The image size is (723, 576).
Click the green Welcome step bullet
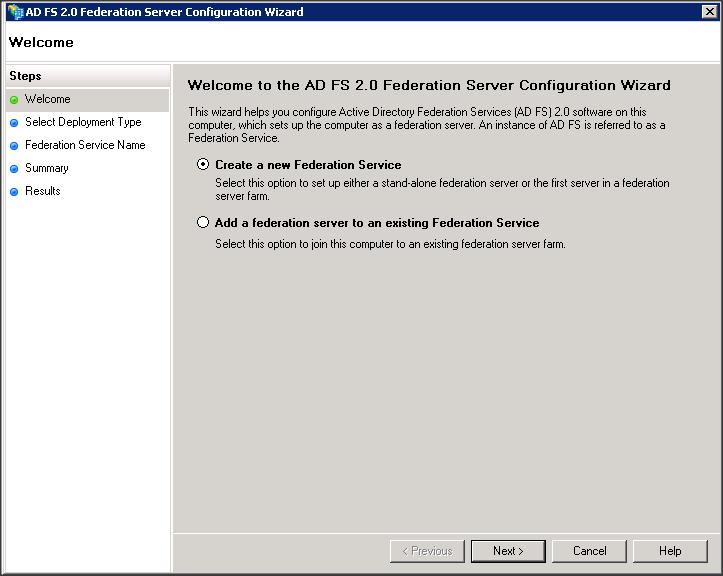pyautogui.click(x=14, y=100)
